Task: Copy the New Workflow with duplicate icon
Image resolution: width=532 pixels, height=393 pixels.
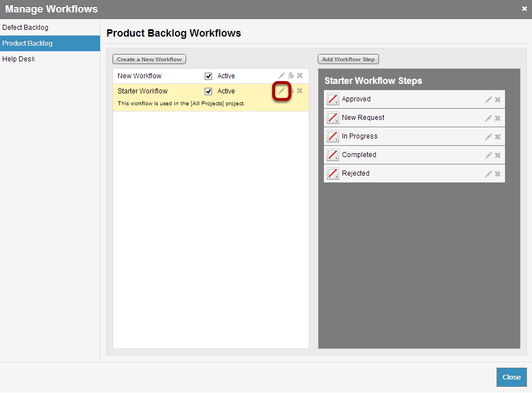Action: (x=291, y=75)
